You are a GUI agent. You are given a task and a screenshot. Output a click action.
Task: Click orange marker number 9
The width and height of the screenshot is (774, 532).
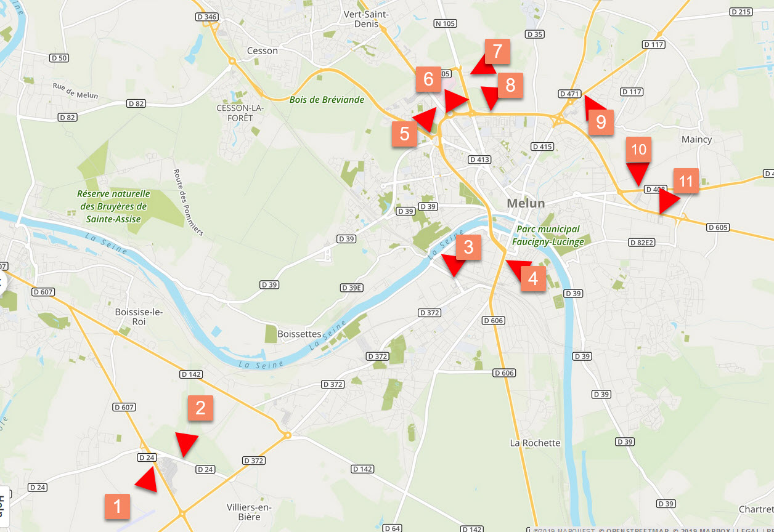click(601, 122)
